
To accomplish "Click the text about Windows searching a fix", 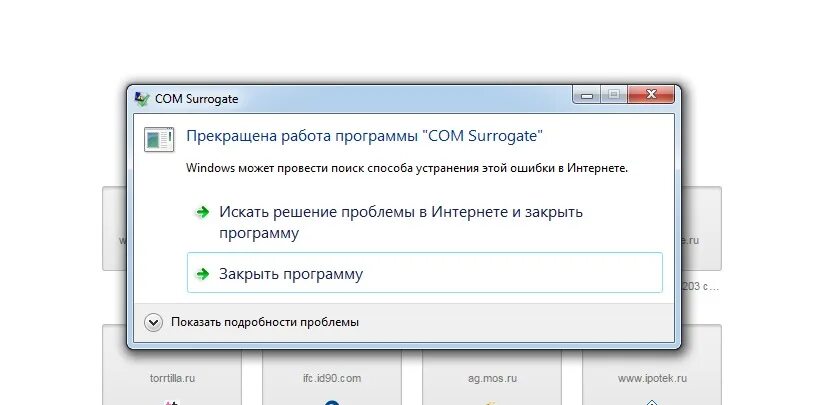I will click(407, 168).
